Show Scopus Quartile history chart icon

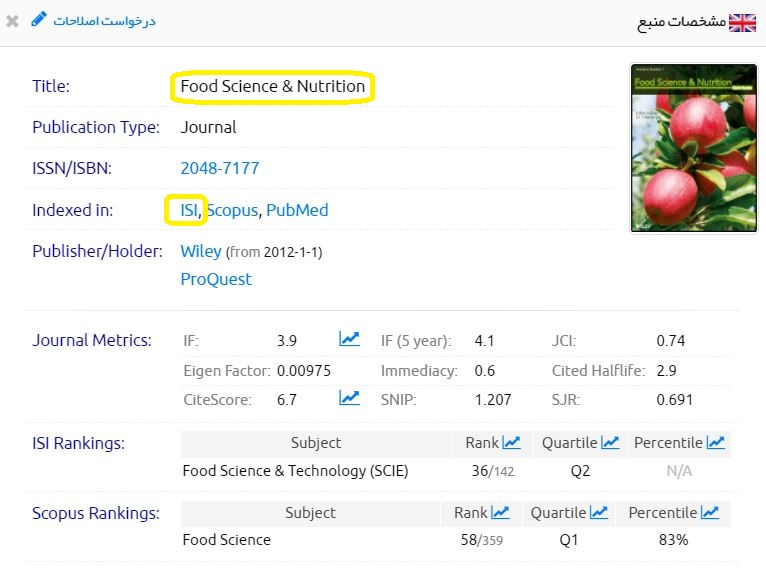coord(598,512)
